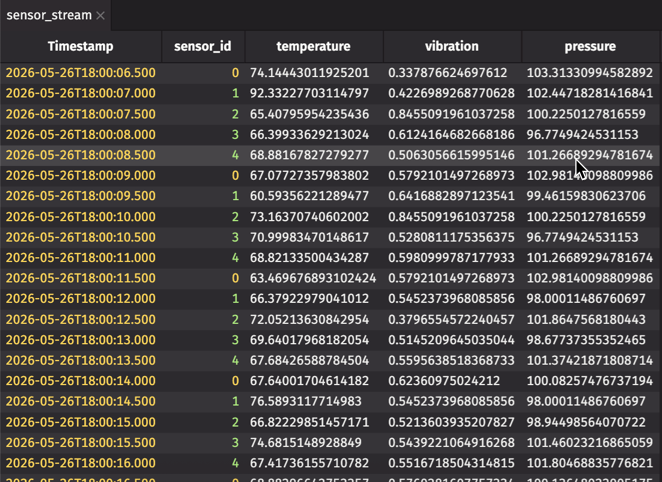Click pressure value 103.31330994582892
Viewport: 662px width, 482px height.
(590, 73)
